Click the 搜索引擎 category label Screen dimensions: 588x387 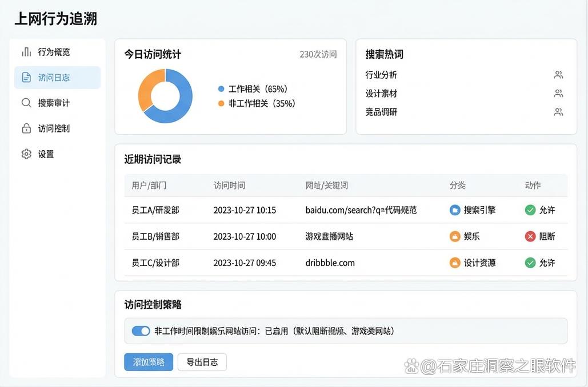pyautogui.click(x=479, y=210)
